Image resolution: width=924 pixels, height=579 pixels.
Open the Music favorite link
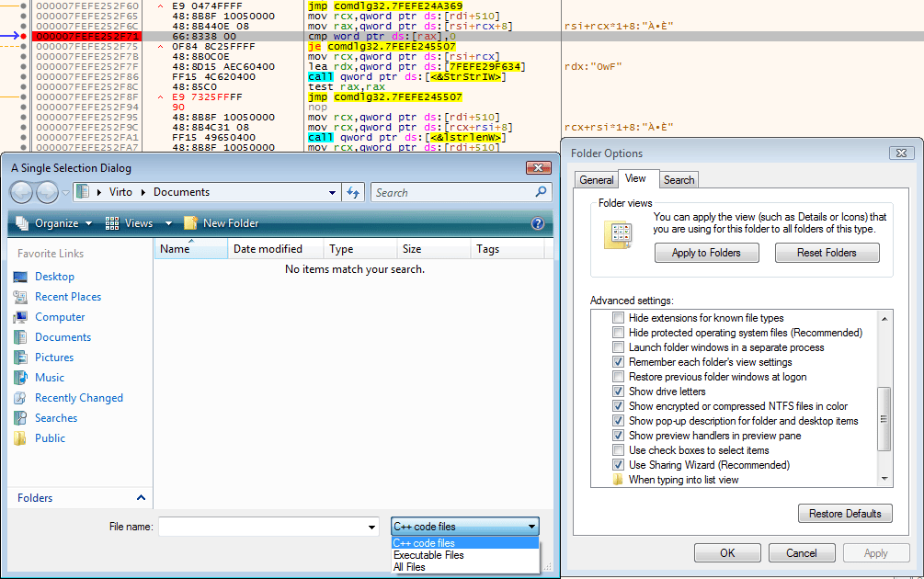click(x=49, y=377)
